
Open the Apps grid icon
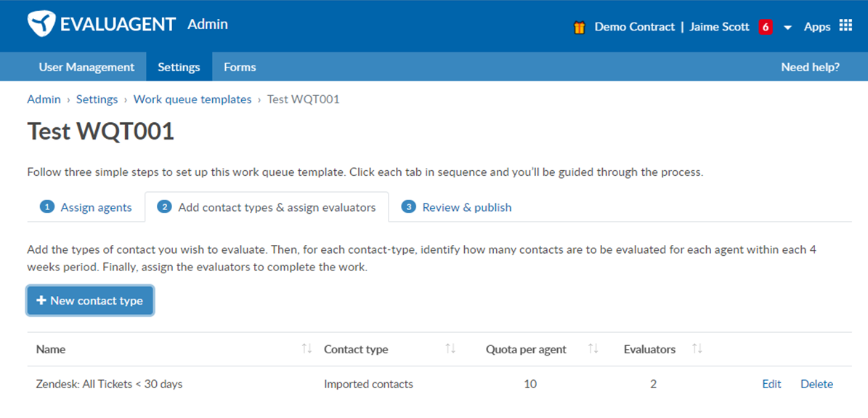click(x=845, y=25)
